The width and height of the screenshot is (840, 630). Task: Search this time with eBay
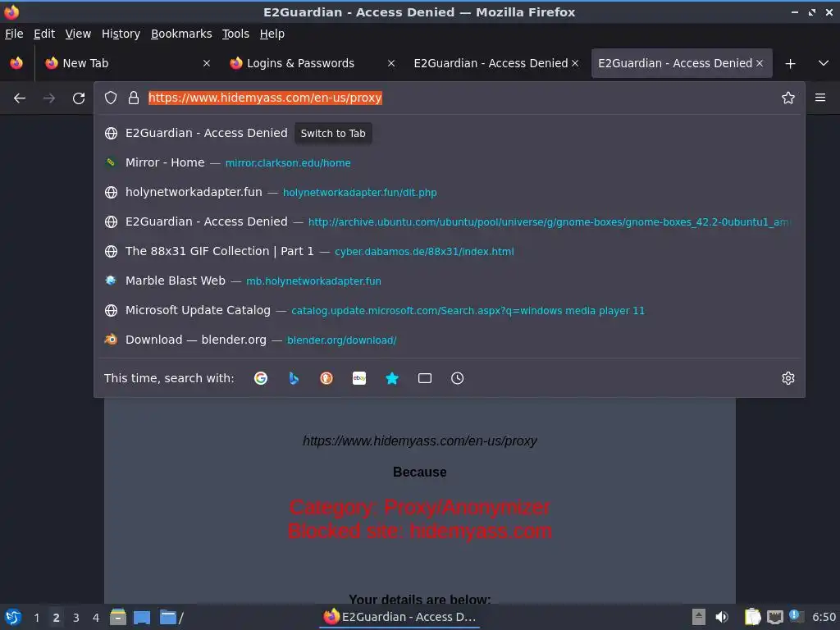point(359,378)
